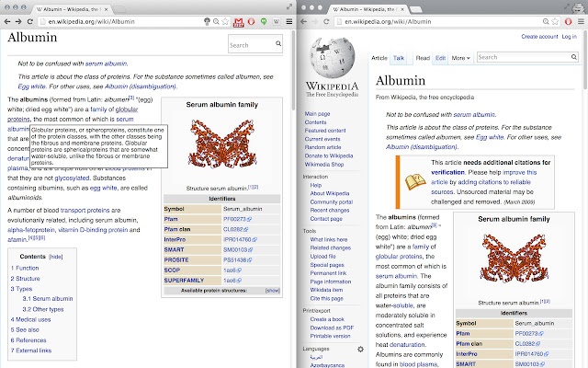Open Main page sidebar link
This screenshot has width=588, height=368.
[317, 114]
